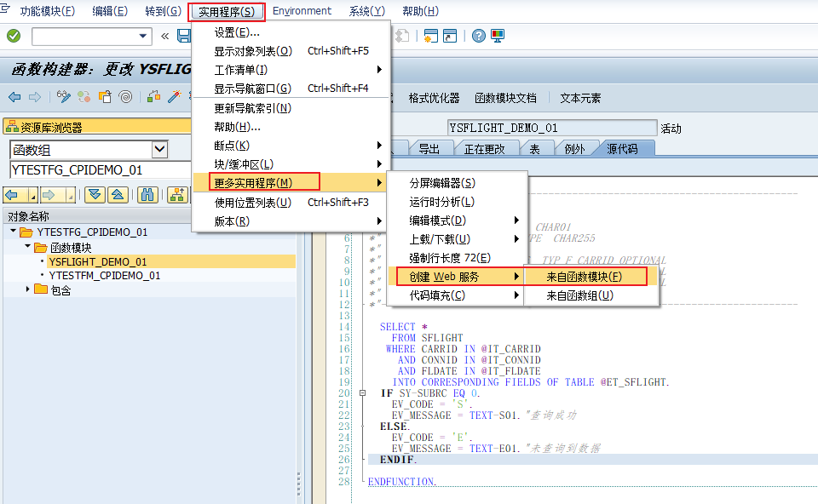
Task: Click the generate shortcut icon
Action: click(x=450, y=36)
